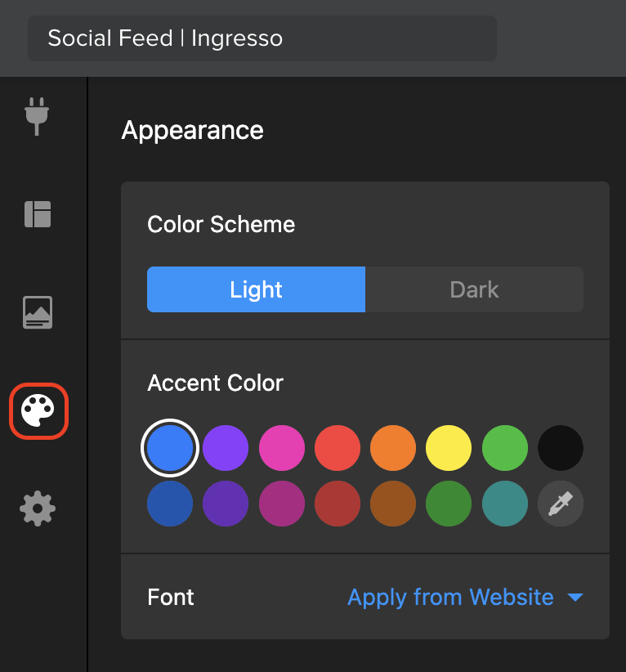Screen dimensions: 626x672
Task: Switch the color scheme to Dark
Action: coord(474,289)
